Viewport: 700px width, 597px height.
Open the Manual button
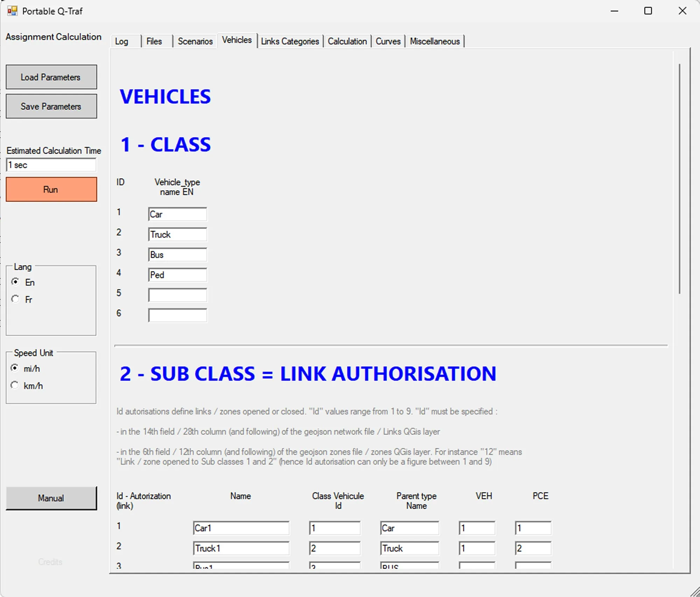[51, 498]
